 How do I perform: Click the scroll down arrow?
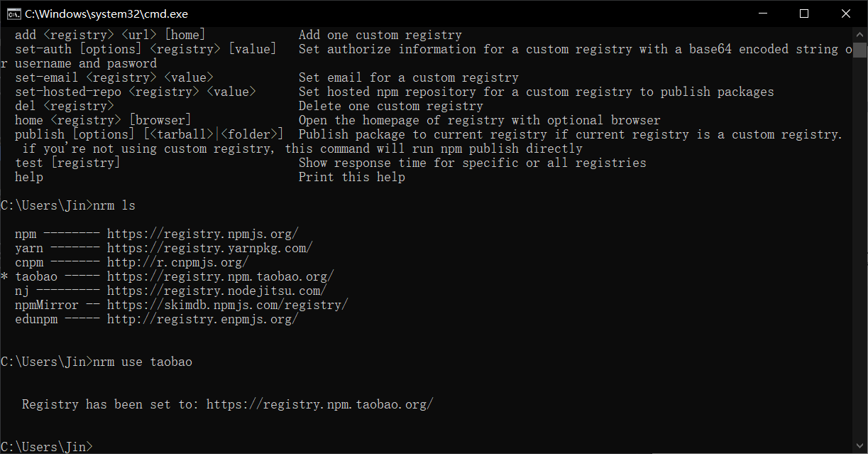pos(860,447)
